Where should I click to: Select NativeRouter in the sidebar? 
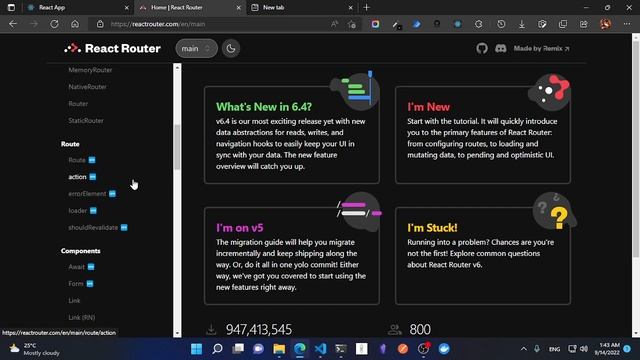(87, 87)
